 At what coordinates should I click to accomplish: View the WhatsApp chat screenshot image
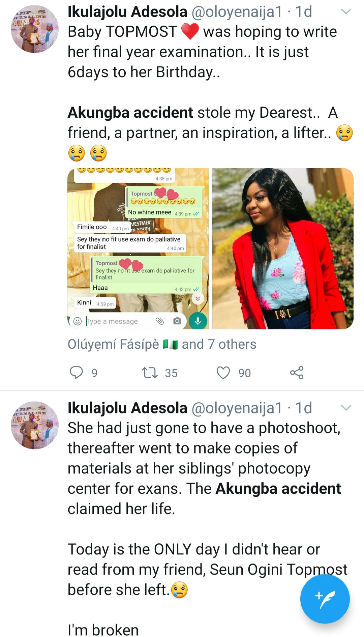(x=138, y=248)
